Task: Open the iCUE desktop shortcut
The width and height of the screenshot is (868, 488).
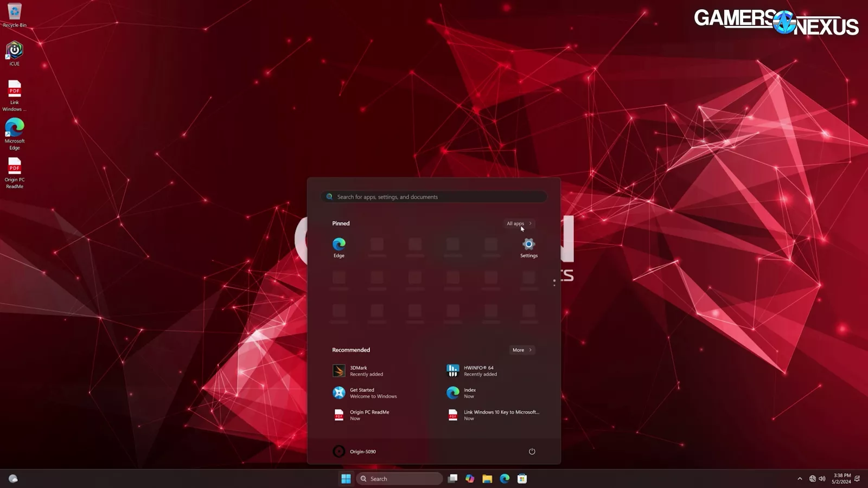Action: 15,53
